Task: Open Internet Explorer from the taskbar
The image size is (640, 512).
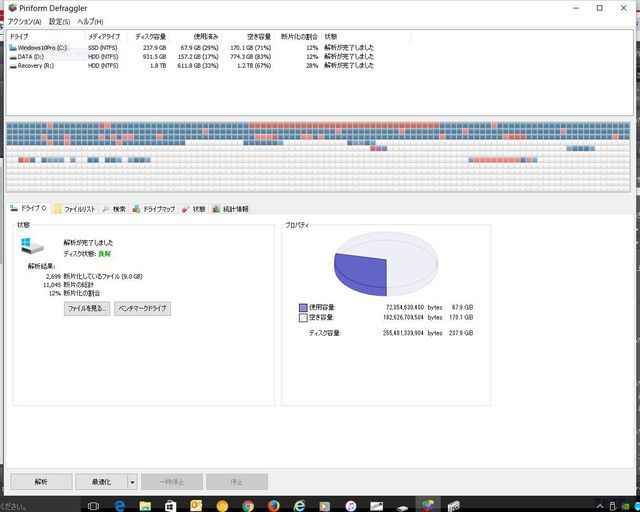Action: [x=300, y=506]
